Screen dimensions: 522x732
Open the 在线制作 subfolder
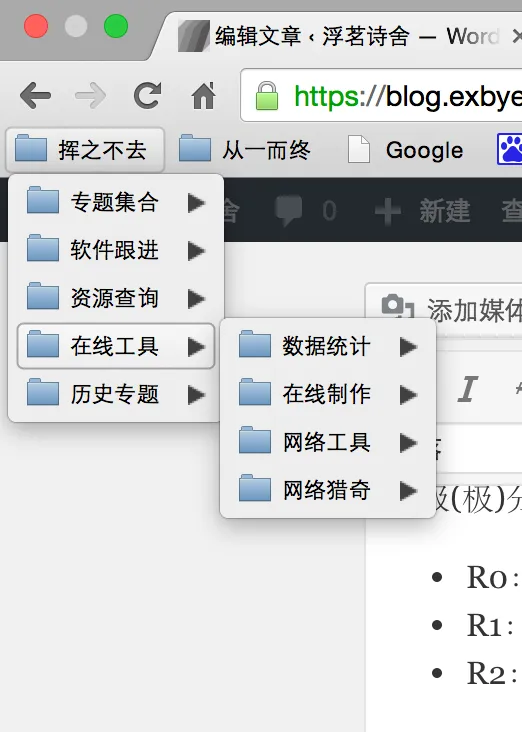pyautogui.click(x=328, y=394)
